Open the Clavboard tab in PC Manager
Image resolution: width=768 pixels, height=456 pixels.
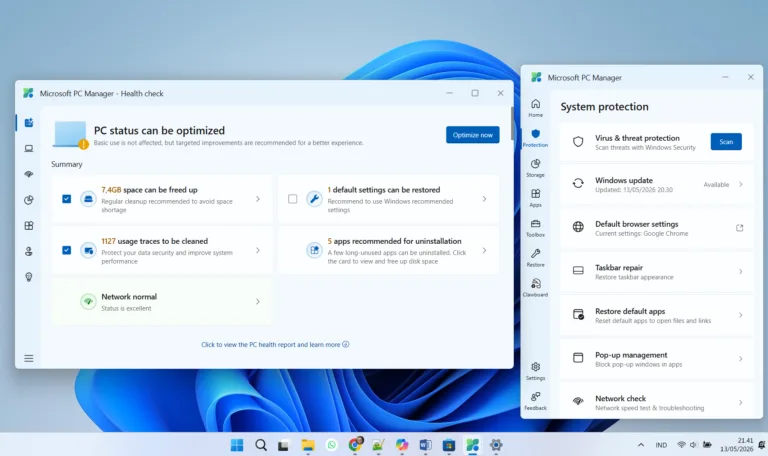pos(535,288)
